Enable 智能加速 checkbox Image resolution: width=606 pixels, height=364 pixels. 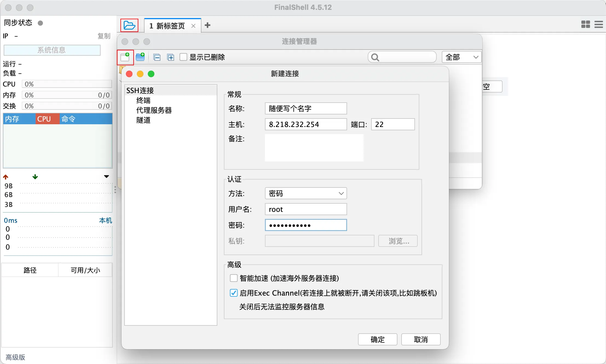[234, 278]
